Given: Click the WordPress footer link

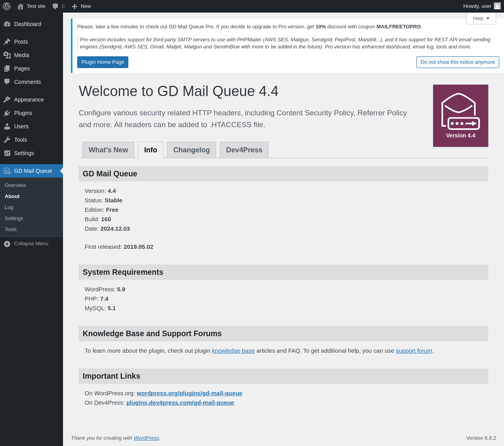Looking at the screenshot, I should pyautogui.click(x=146, y=438).
